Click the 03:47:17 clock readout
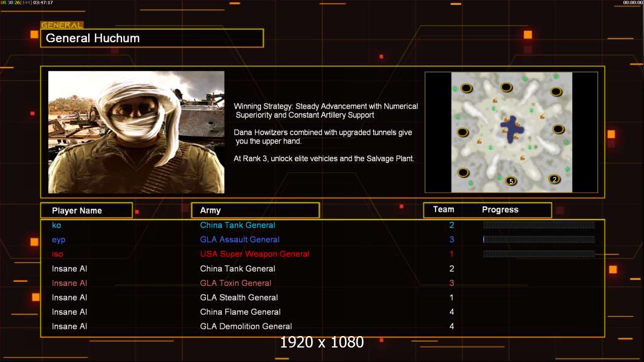The width and height of the screenshot is (644, 362). [x=43, y=2]
